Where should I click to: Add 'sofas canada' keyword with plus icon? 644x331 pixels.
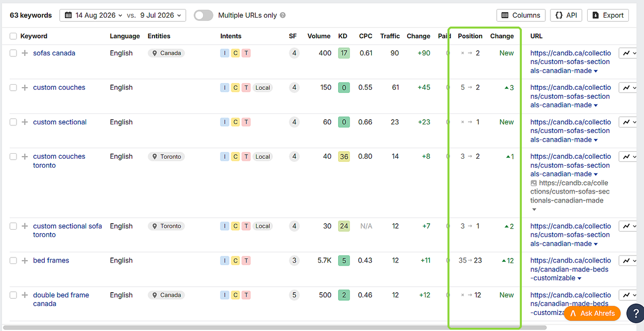click(x=25, y=53)
